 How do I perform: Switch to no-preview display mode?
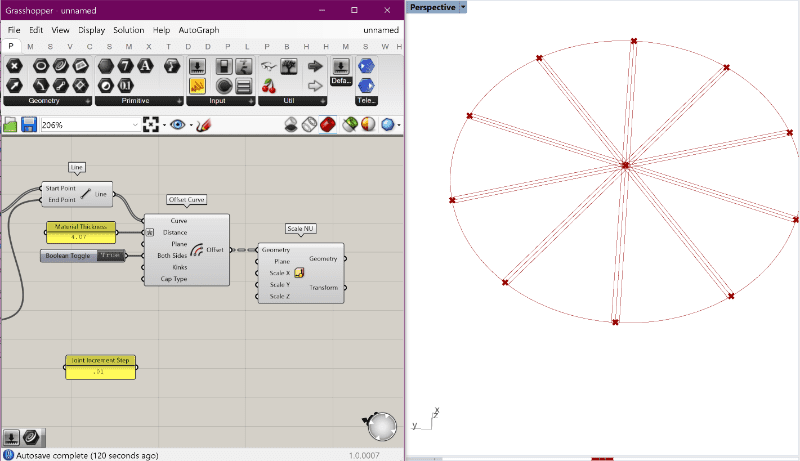coord(291,125)
